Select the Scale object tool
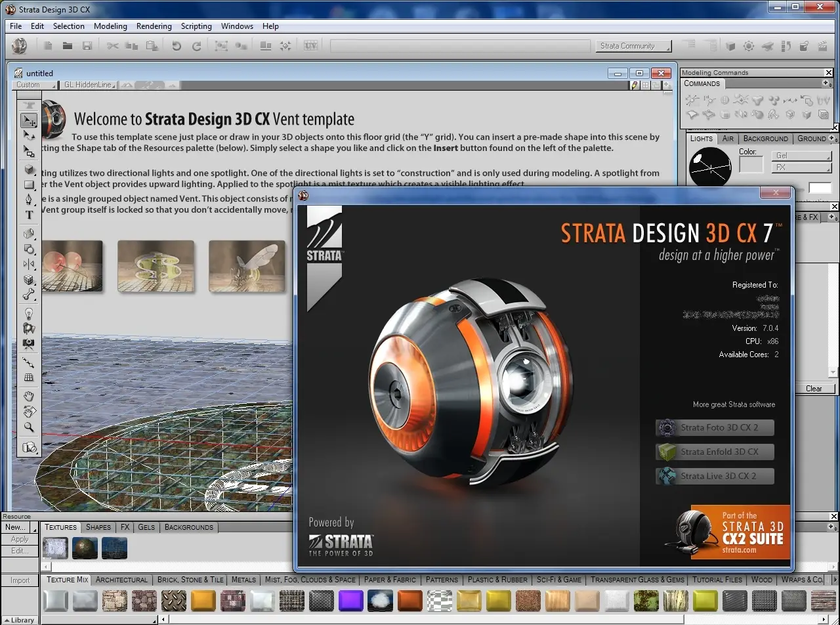Image resolution: width=840 pixels, height=625 pixels. click(x=29, y=151)
